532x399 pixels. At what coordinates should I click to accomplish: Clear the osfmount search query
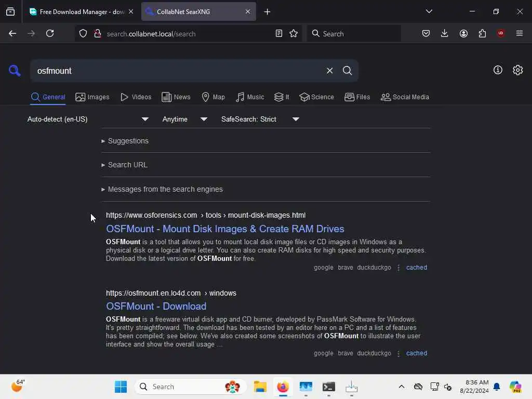[x=329, y=71]
